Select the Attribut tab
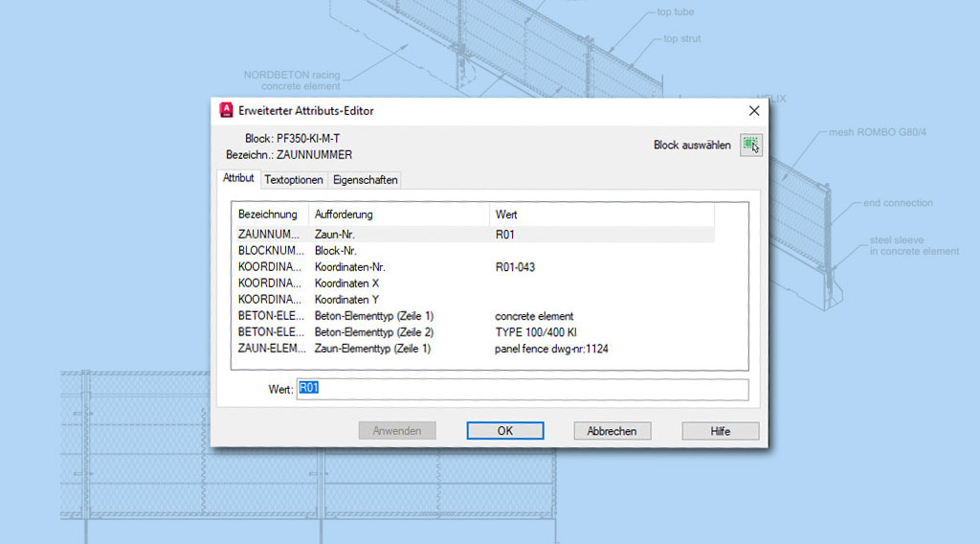 point(238,179)
